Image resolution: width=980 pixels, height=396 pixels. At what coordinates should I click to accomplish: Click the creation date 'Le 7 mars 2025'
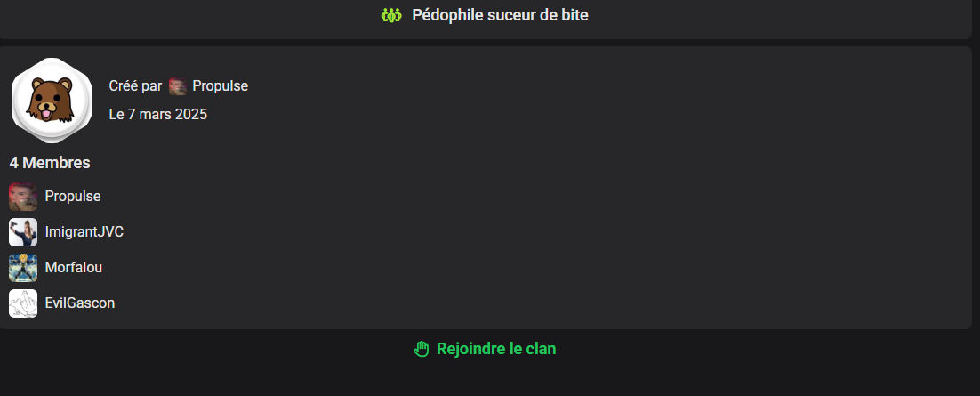[x=158, y=115]
